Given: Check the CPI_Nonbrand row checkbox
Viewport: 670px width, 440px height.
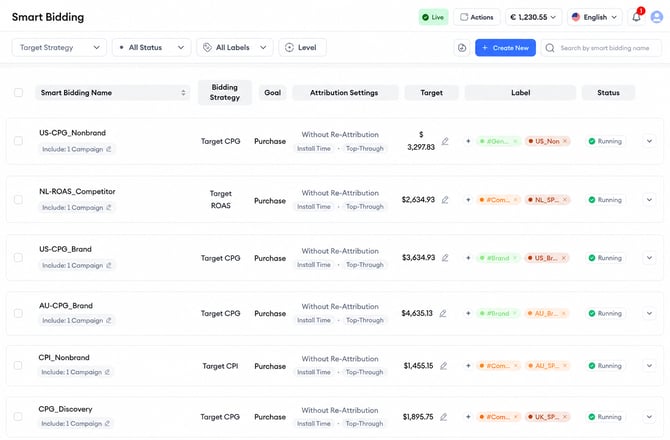Looking at the screenshot, I should point(18,365).
